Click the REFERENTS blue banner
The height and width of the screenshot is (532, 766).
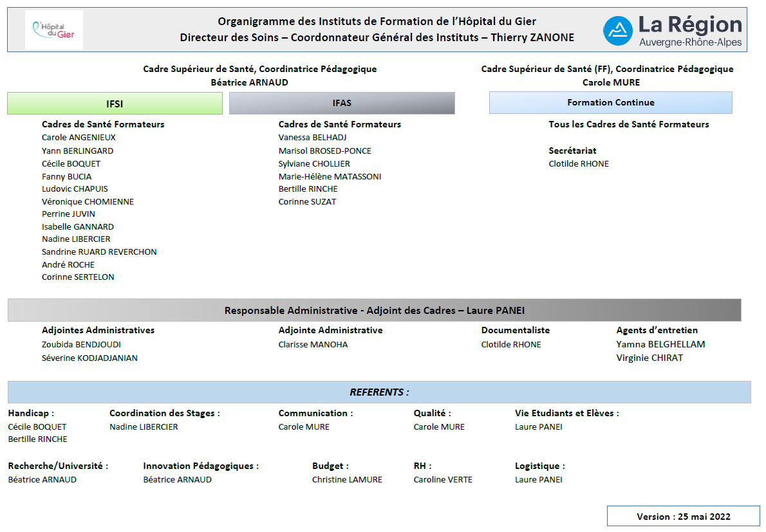(x=379, y=392)
